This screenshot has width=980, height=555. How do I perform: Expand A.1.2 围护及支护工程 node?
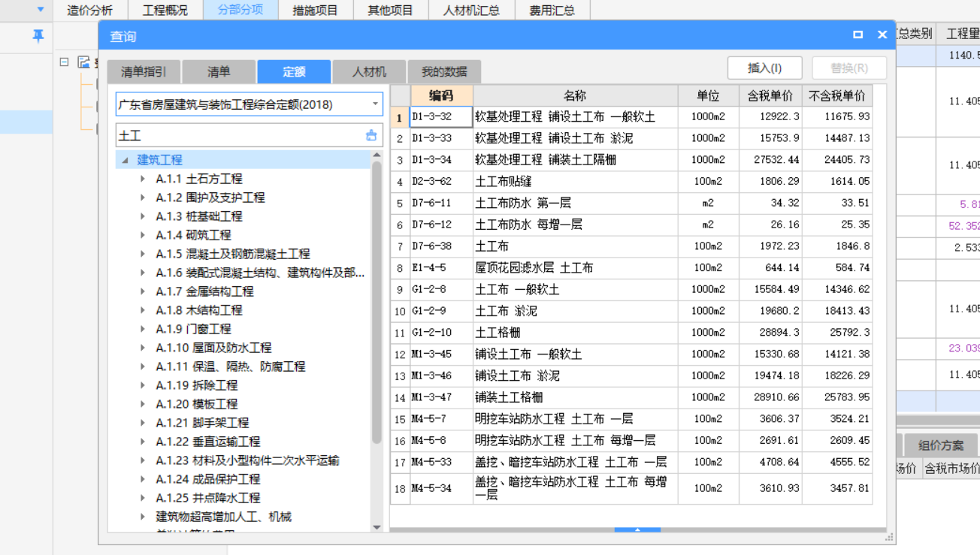143,198
